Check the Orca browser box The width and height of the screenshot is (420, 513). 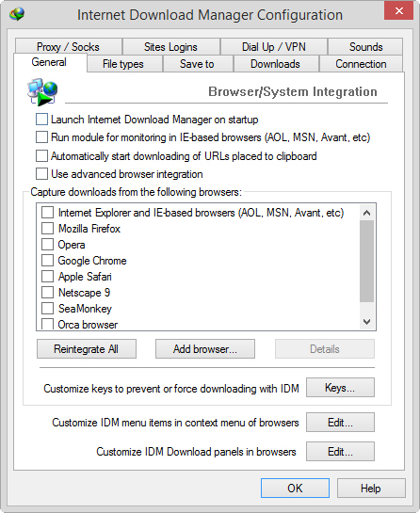coord(47,324)
